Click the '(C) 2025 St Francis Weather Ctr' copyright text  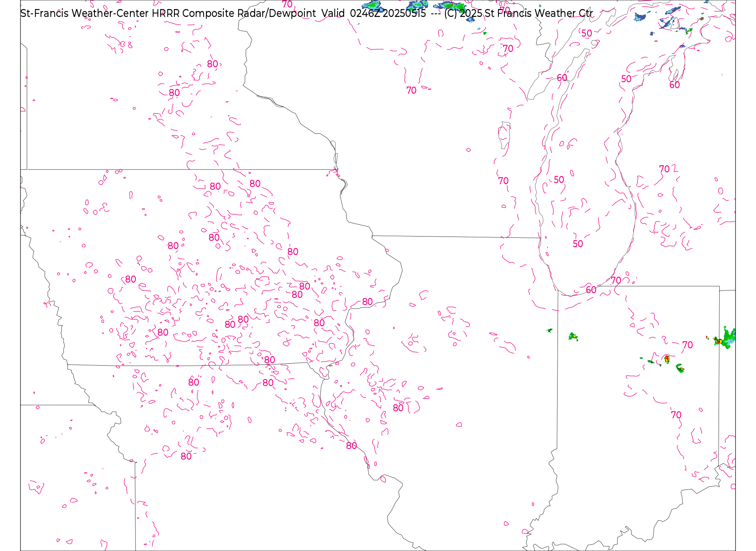(x=518, y=13)
